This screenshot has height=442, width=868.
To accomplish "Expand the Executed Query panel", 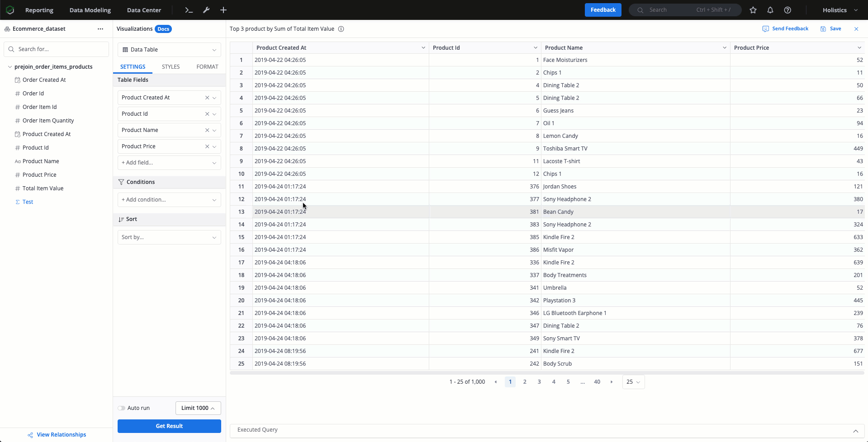I will 855,431.
